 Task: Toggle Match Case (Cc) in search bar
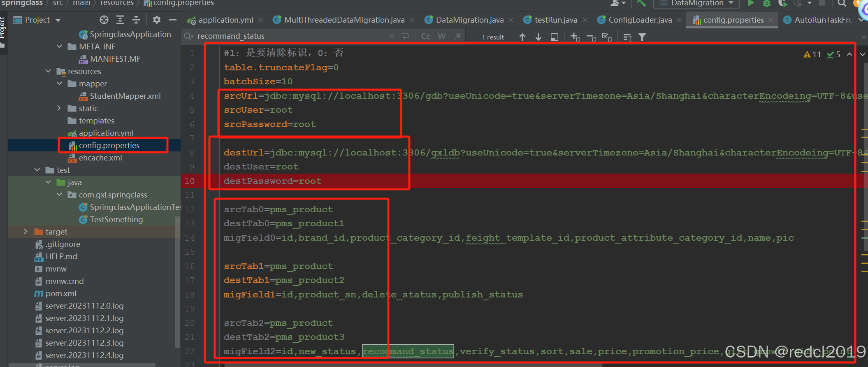(426, 37)
